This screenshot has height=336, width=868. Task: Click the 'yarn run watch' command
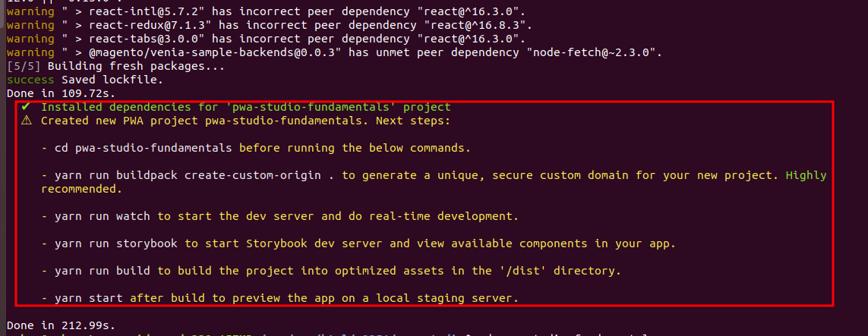point(103,216)
